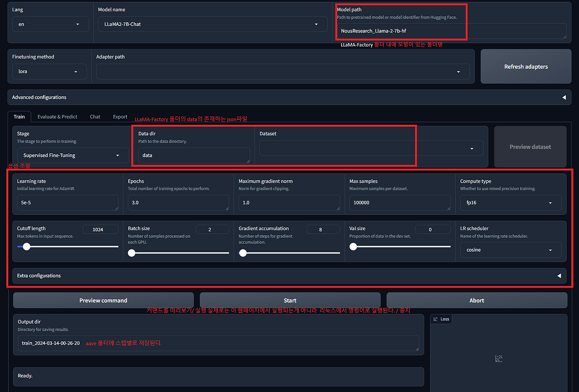Click the Batch size number box

click(x=212, y=229)
